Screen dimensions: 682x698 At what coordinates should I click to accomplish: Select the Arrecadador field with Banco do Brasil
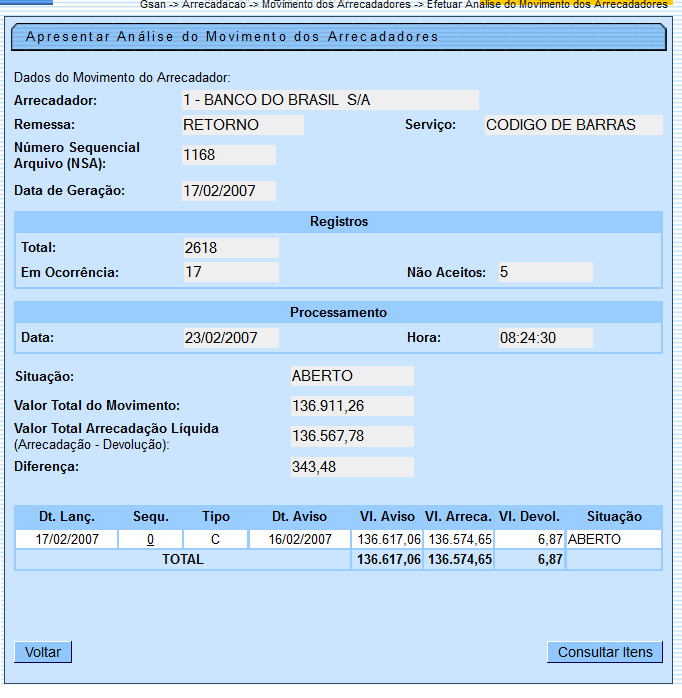click(329, 100)
